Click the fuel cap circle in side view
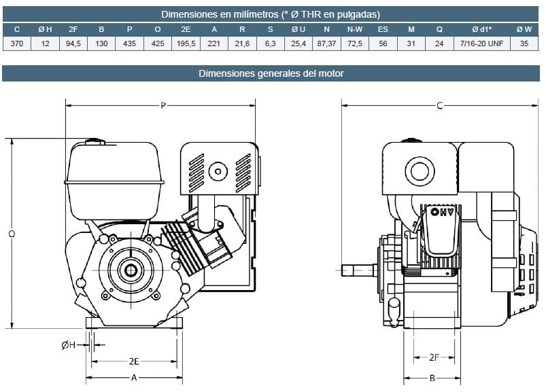 (420, 171)
